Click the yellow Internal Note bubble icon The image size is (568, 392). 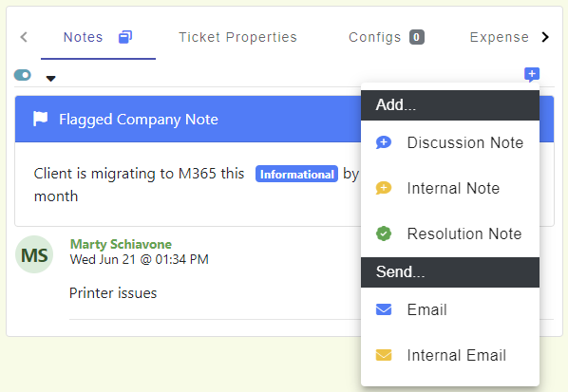(x=384, y=188)
